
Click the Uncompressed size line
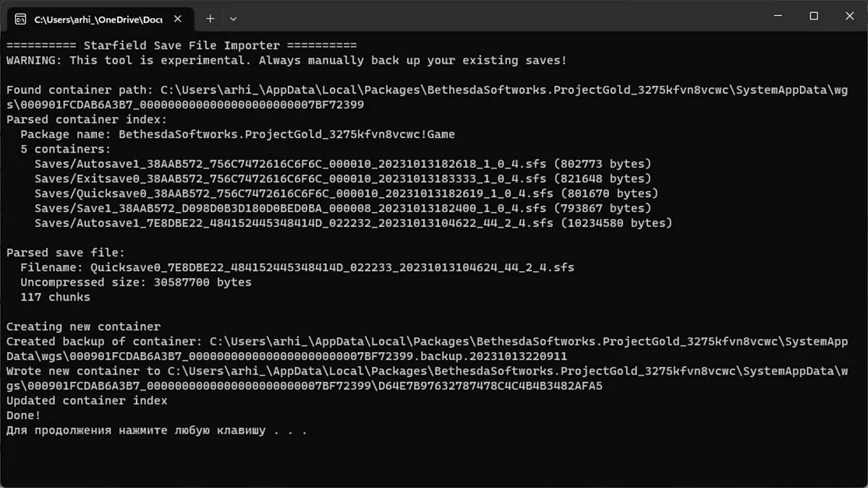pyautogui.click(x=136, y=282)
